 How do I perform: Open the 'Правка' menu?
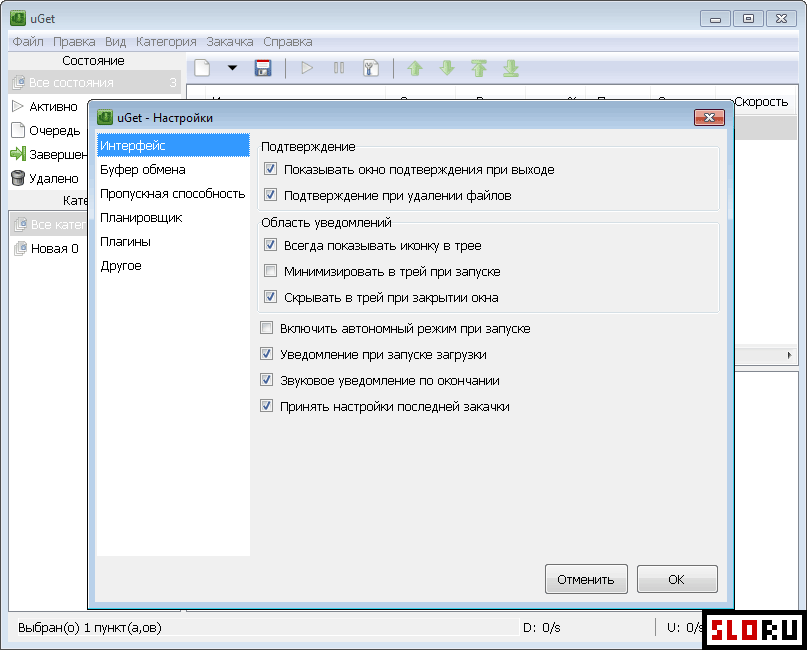74,42
